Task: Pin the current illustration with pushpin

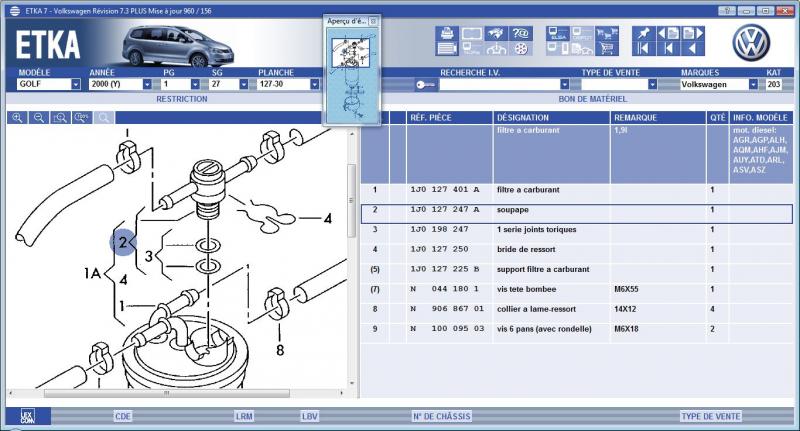Action: 643,34
